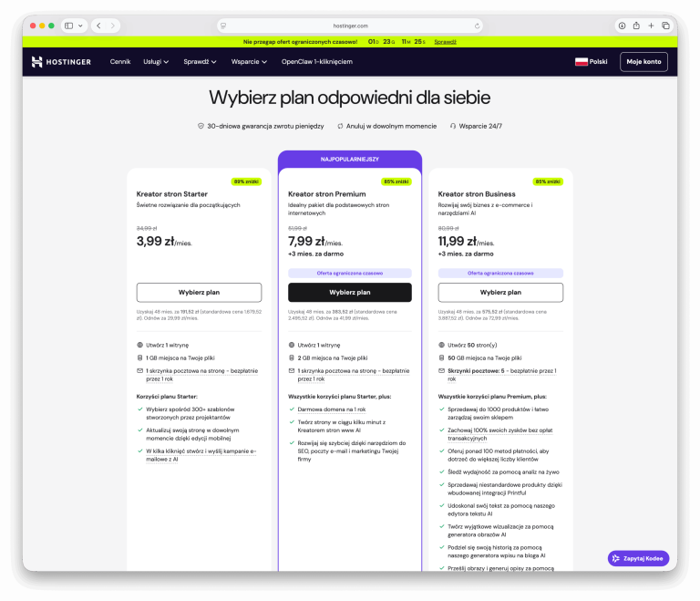Go back with the browser back arrow
Viewport: 700px width, 601px height.
(x=98, y=26)
